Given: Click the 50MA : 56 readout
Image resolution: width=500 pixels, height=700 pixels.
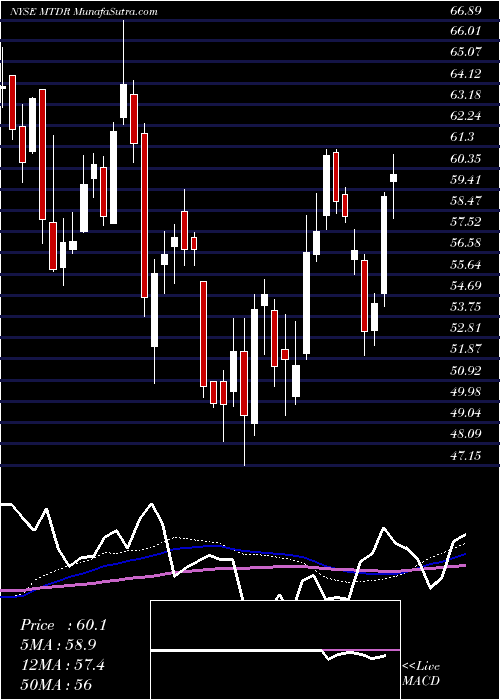Looking at the screenshot, I should click(56, 685).
